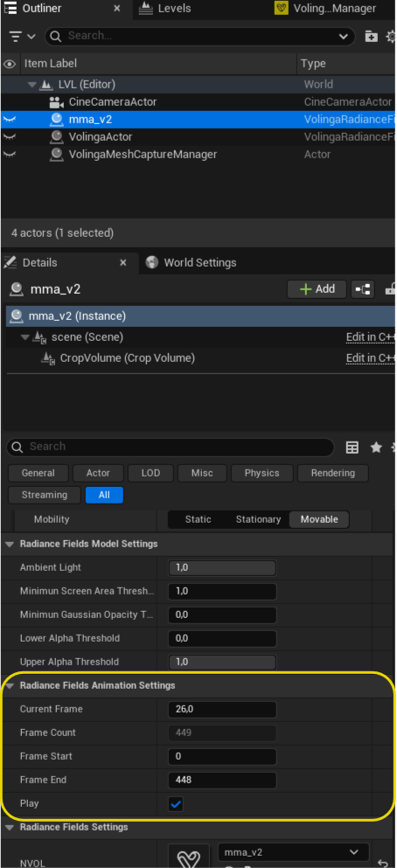
Task: Click the Upper Alpha Threshold value field
Action: point(222,662)
